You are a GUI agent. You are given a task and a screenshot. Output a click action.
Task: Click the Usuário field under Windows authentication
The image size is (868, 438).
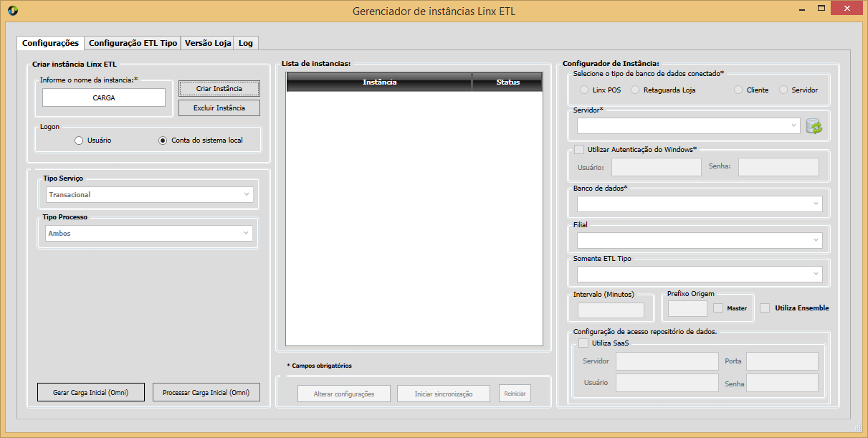(657, 167)
